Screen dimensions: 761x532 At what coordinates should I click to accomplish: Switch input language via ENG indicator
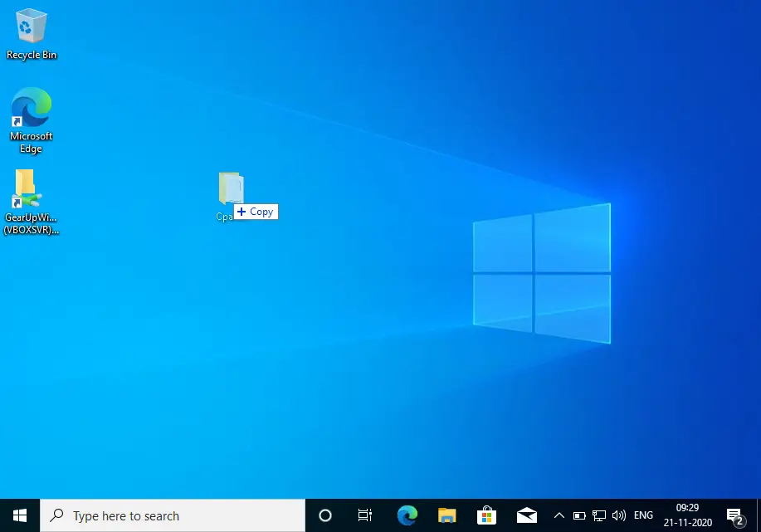coord(643,515)
